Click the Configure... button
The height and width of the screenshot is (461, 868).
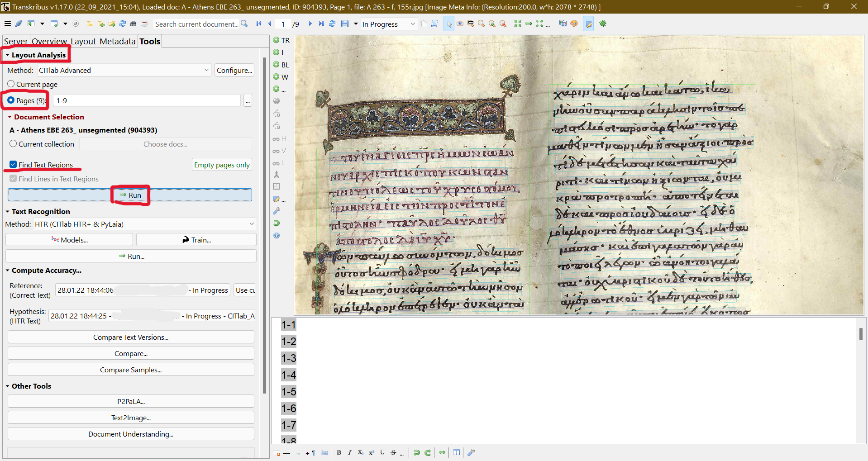click(x=234, y=70)
